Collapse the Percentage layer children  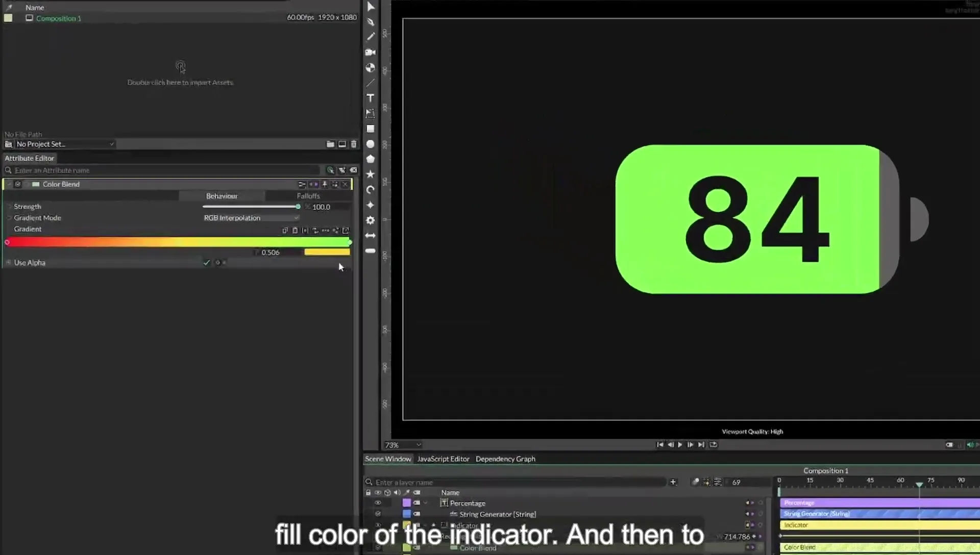(425, 503)
